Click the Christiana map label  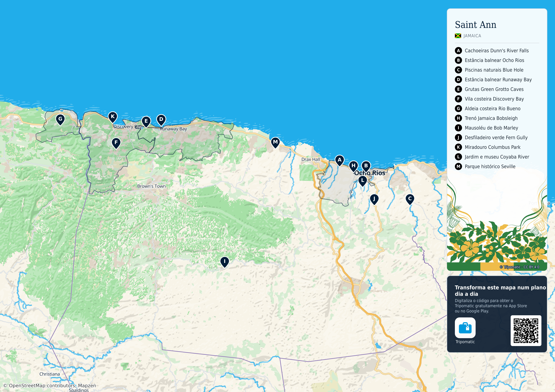point(50,374)
